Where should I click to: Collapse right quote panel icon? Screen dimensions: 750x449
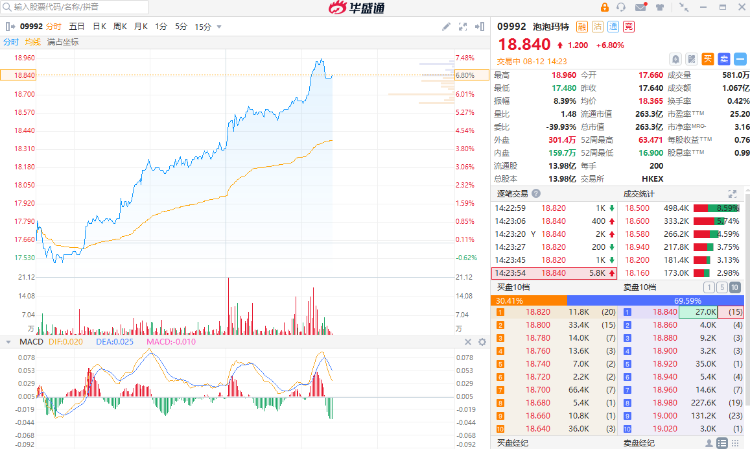point(479,27)
